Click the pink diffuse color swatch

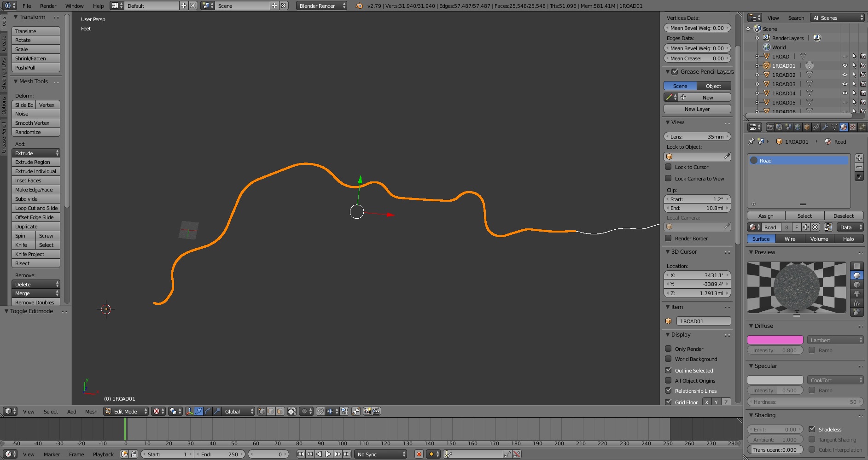click(775, 340)
